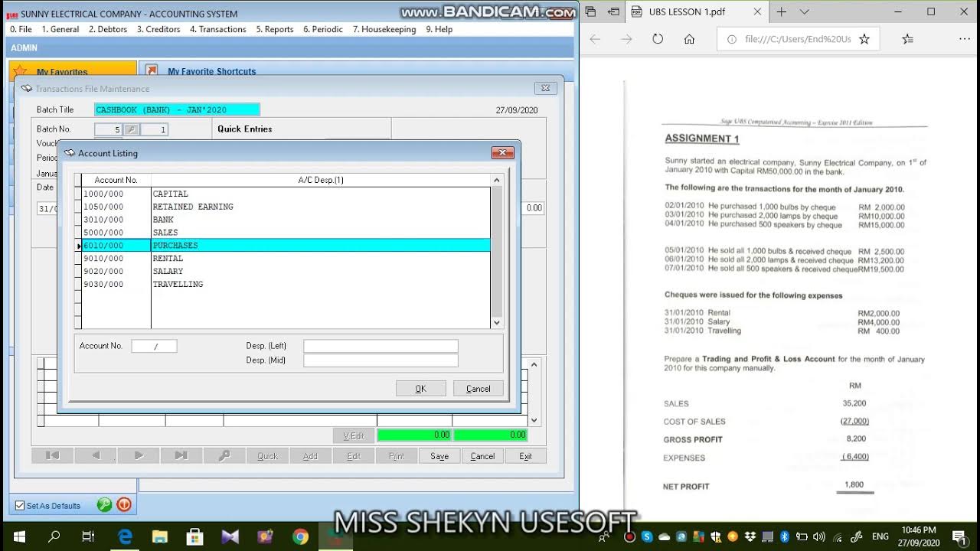Viewport: 980px width, 551px height.
Task: Select the RETAINED EARNING account row
Action: [286, 207]
